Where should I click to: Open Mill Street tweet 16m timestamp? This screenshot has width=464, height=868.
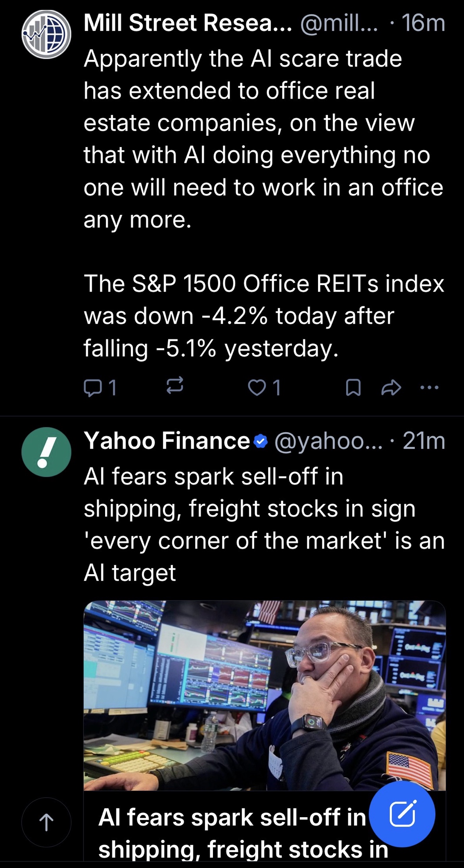tap(423, 23)
